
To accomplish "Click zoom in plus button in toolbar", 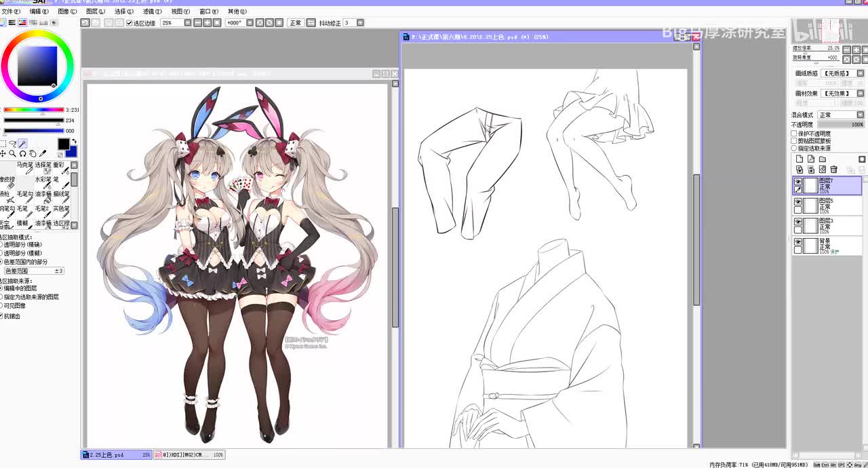I will [207, 22].
